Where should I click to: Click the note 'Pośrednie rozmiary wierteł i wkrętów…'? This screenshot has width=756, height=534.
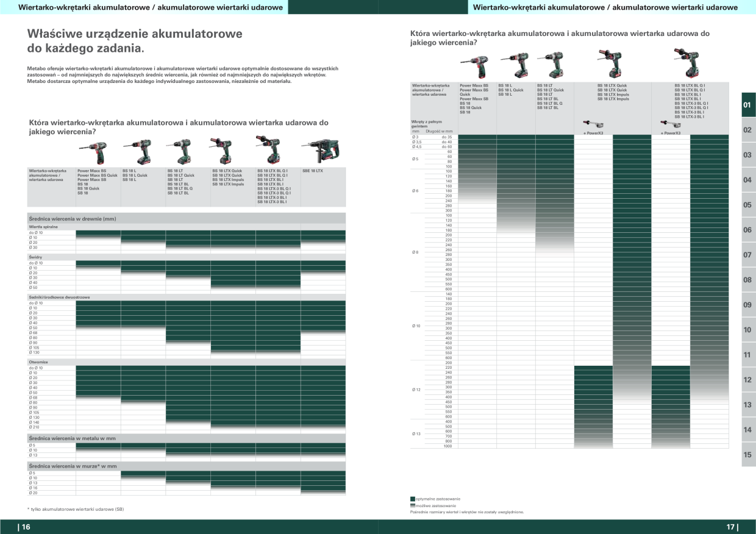tap(467, 512)
